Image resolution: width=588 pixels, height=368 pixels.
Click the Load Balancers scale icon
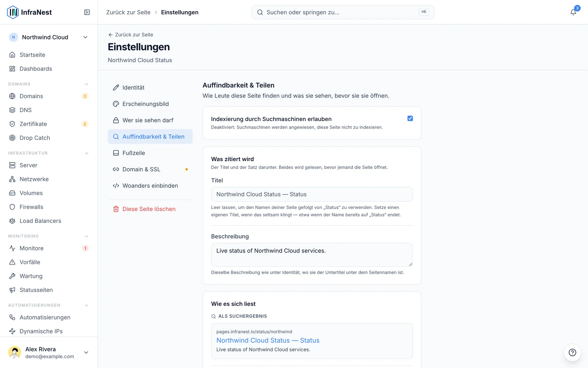click(12, 221)
